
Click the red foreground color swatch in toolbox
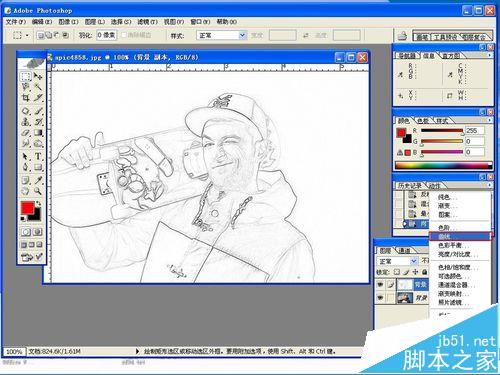pos(28,208)
